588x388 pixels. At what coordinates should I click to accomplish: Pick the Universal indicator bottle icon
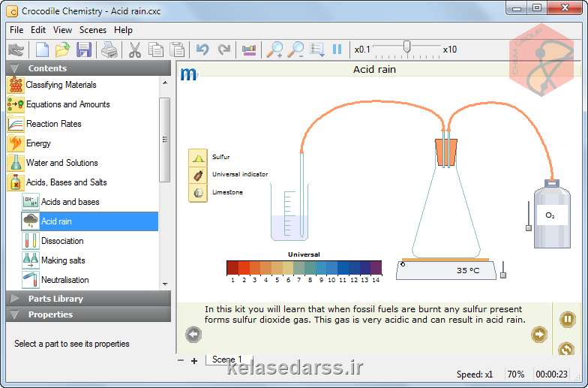click(198, 176)
